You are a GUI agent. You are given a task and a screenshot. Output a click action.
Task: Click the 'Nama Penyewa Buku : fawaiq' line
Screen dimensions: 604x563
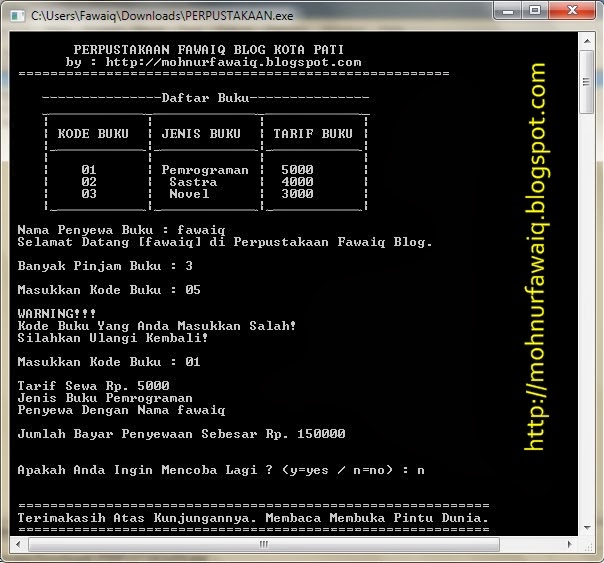121,230
